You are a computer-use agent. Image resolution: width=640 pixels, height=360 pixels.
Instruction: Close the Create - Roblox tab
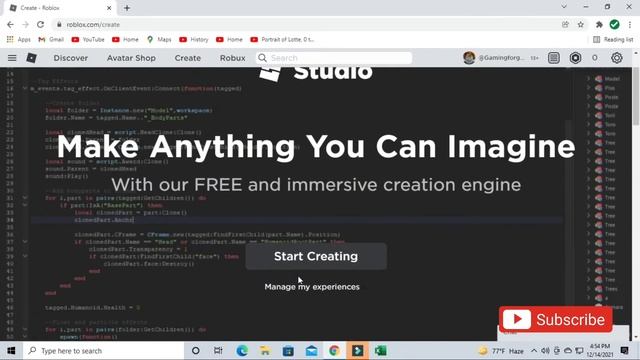(109, 8)
